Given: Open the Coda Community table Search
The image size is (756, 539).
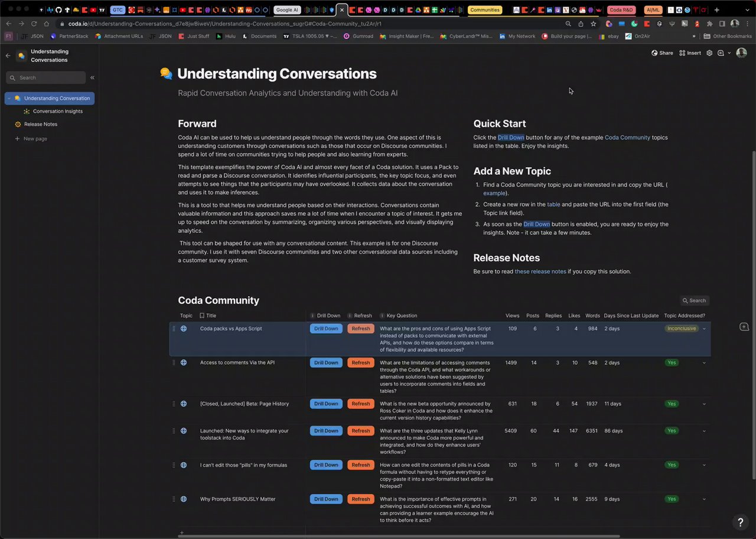Looking at the screenshot, I should (693, 300).
